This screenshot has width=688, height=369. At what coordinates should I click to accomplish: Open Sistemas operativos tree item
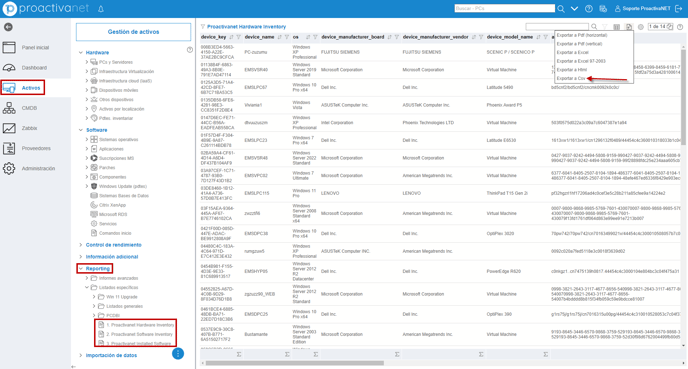coord(114,140)
